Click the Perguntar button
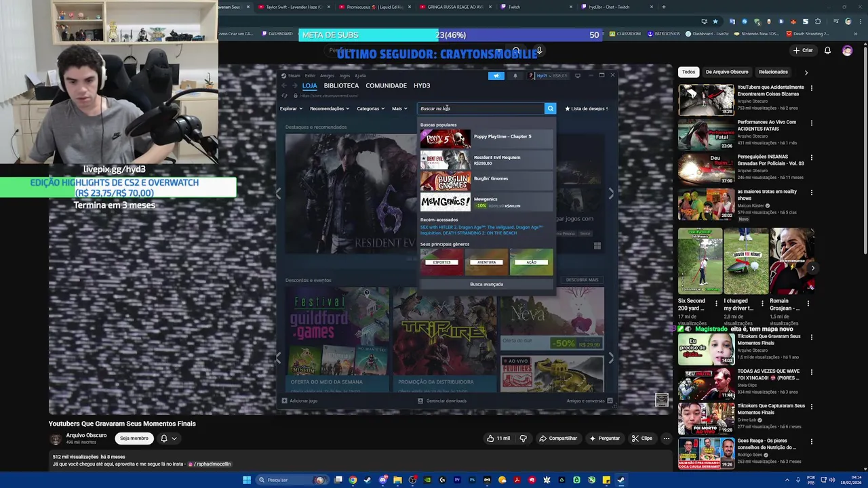This screenshot has height=488, width=868. [605, 439]
